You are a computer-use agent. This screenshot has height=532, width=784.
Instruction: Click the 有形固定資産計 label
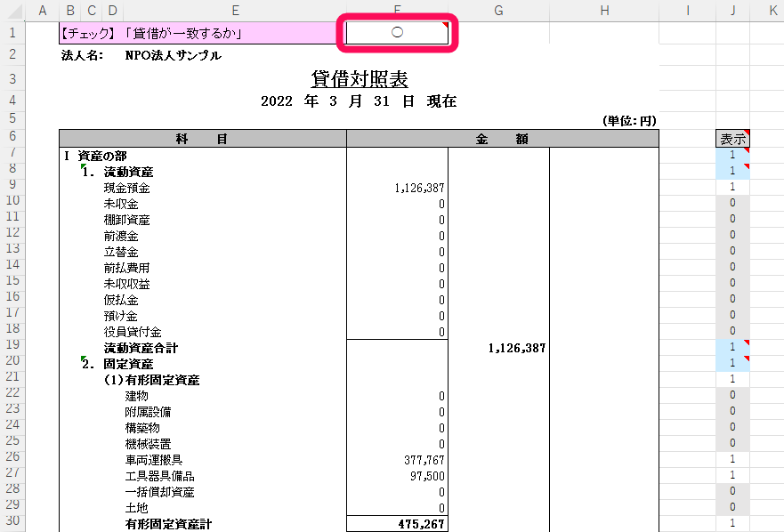point(168,524)
